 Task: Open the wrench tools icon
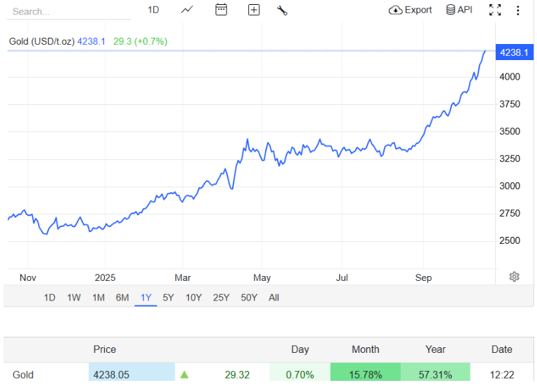coord(282,10)
